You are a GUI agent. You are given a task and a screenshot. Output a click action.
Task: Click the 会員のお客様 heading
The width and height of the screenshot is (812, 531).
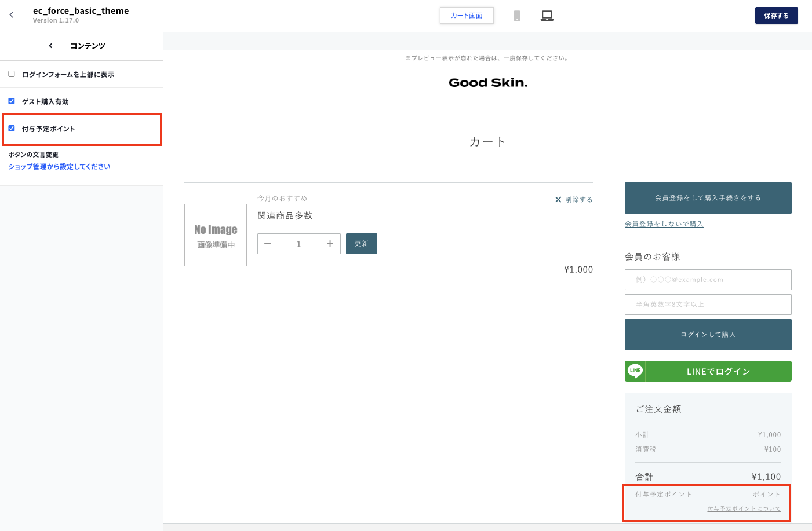tap(653, 257)
